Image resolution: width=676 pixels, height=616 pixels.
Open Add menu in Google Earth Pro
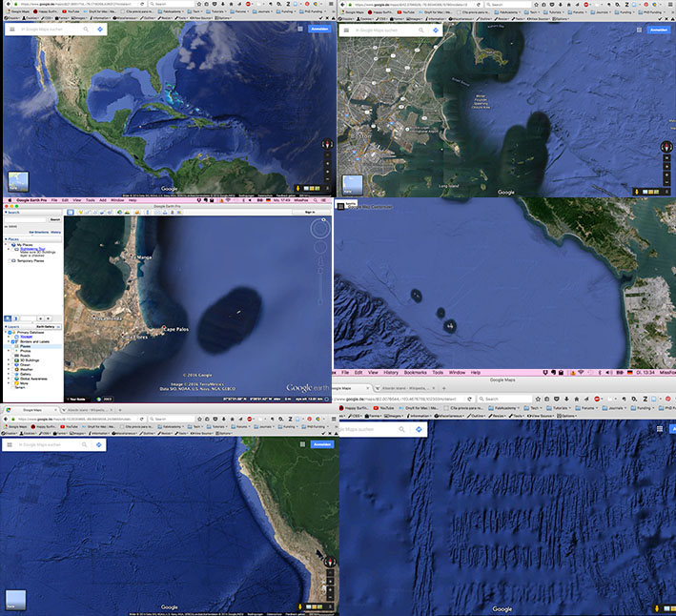[x=103, y=200]
